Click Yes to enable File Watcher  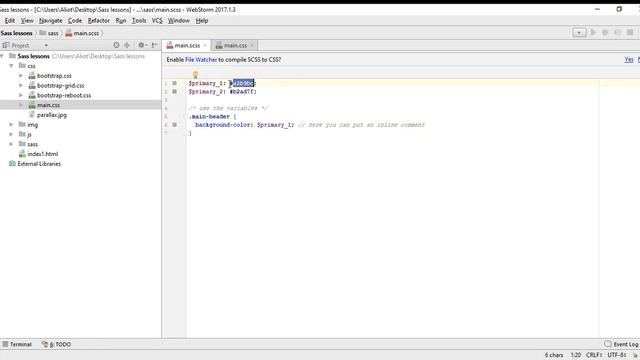tap(629, 60)
